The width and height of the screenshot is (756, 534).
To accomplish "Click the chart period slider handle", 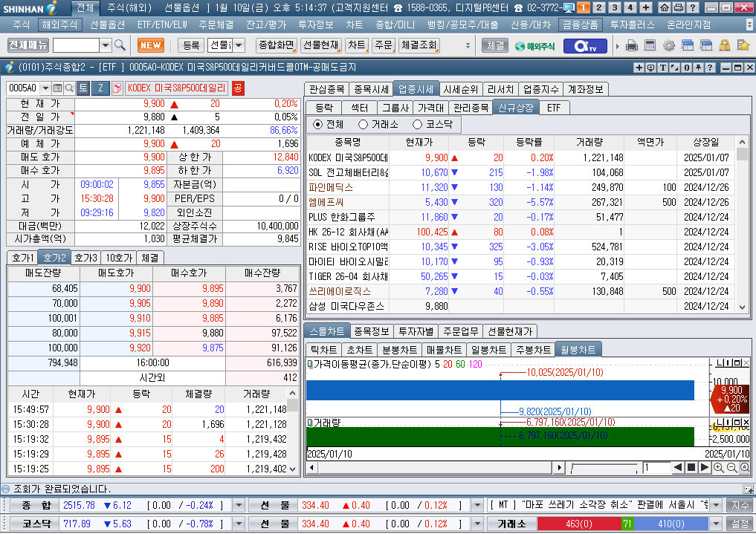I will click(572, 468).
